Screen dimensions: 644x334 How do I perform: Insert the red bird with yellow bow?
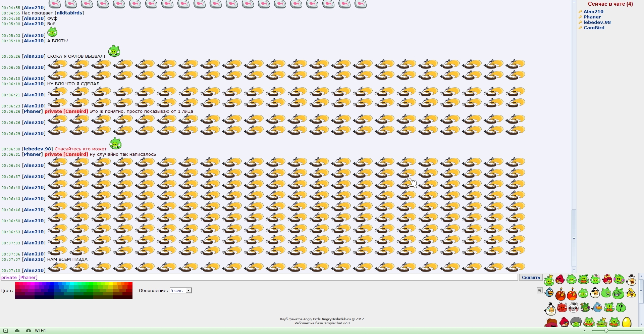tap(607, 279)
